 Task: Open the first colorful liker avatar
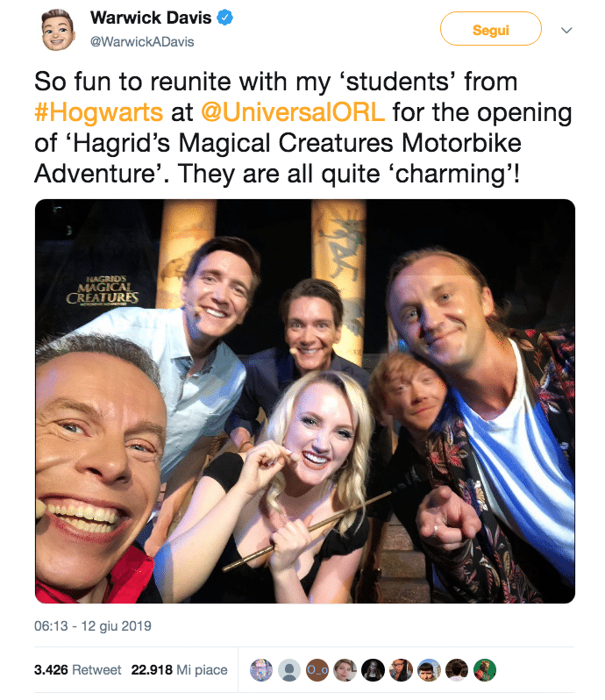click(260, 670)
